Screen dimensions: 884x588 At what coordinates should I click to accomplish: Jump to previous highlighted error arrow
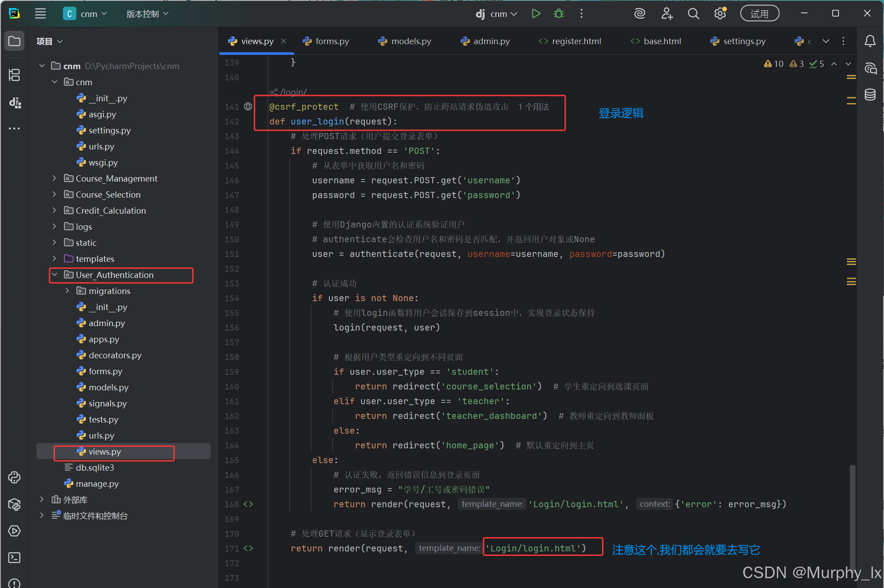pyautogui.click(x=834, y=64)
